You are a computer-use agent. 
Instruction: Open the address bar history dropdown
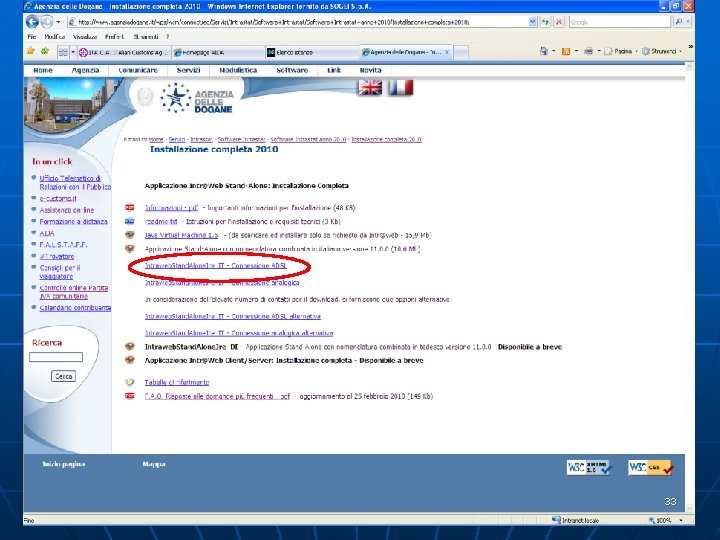pyautogui.click(x=532, y=22)
